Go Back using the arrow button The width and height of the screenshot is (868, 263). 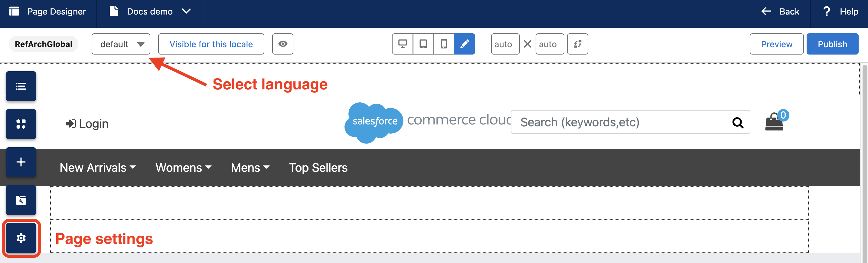[x=780, y=12]
